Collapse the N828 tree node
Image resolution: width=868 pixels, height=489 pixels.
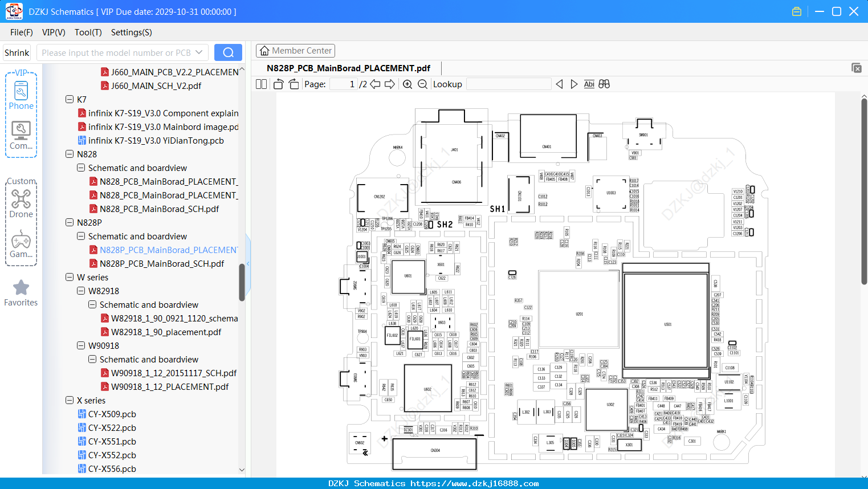point(70,154)
